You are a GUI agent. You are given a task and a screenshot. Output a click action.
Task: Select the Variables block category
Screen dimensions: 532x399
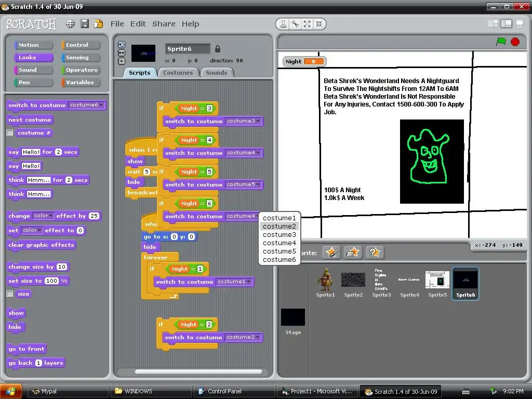pos(81,83)
